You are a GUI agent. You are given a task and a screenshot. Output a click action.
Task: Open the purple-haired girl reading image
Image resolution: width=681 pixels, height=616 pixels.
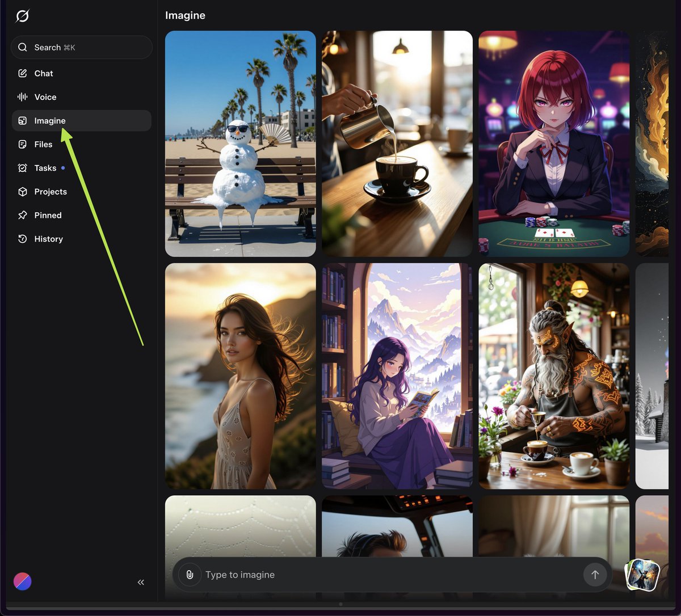397,375
